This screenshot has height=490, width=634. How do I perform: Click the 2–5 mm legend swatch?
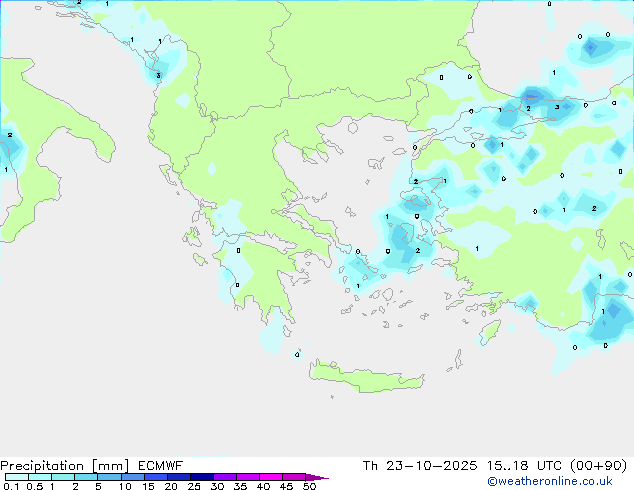86,477
